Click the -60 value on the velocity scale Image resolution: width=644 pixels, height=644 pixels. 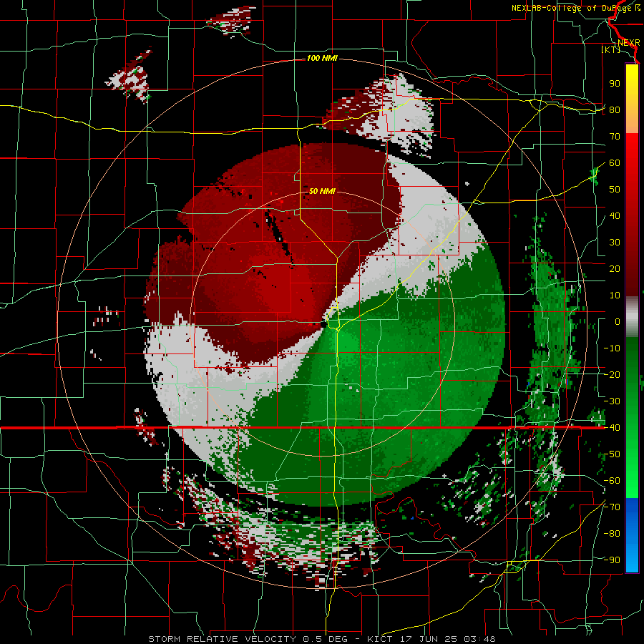pos(612,481)
